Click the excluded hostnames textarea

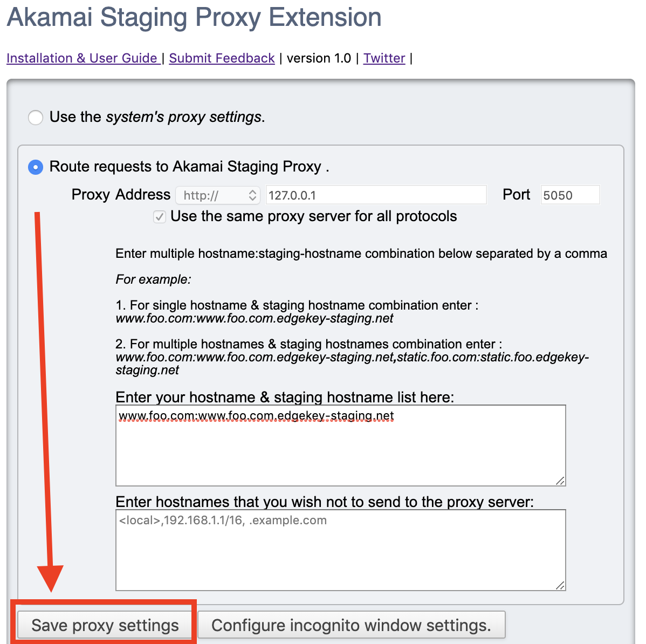pyautogui.click(x=340, y=550)
